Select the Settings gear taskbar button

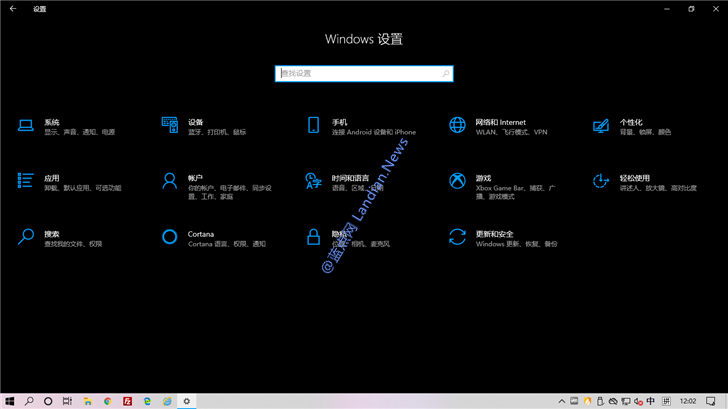(187, 401)
